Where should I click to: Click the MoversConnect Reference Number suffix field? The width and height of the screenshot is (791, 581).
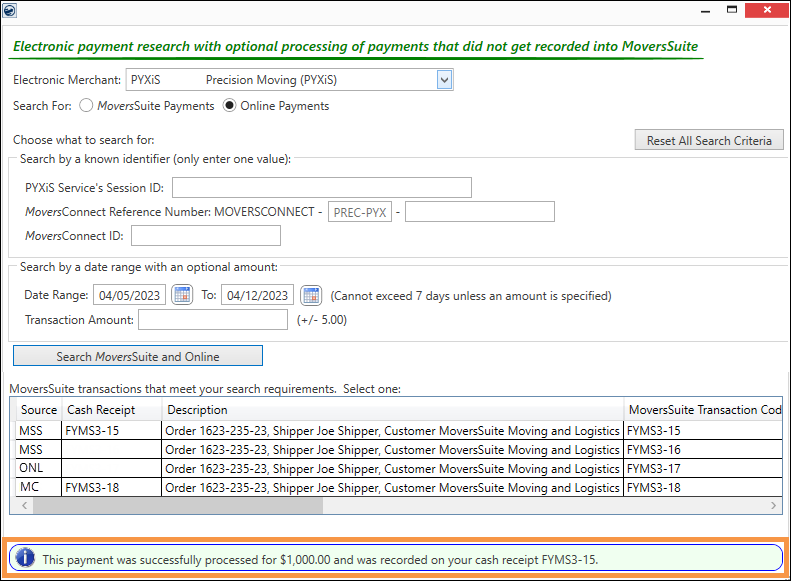479,212
